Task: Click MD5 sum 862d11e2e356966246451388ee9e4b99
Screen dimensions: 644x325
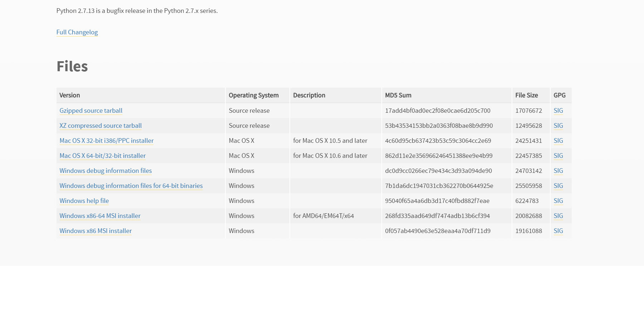Action: coord(439,156)
